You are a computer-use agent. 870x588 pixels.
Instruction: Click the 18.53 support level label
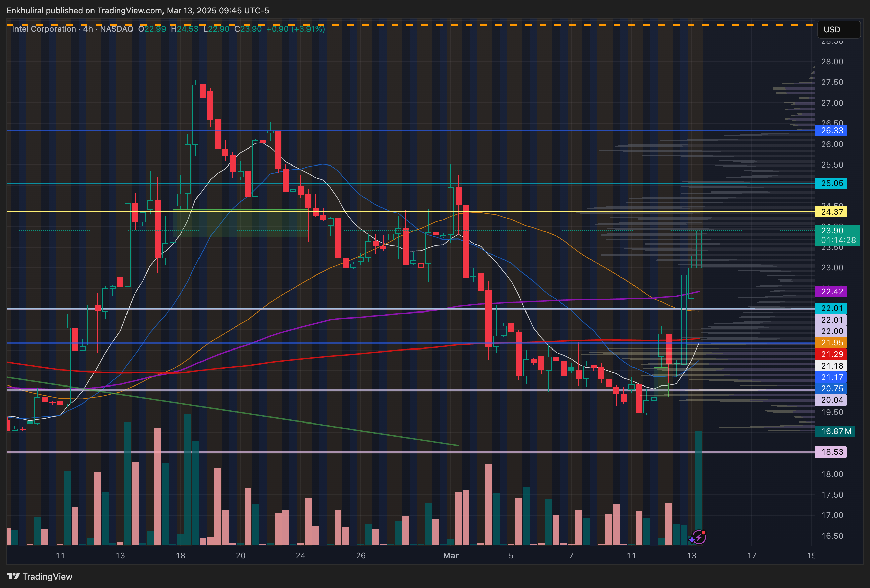click(831, 452)
